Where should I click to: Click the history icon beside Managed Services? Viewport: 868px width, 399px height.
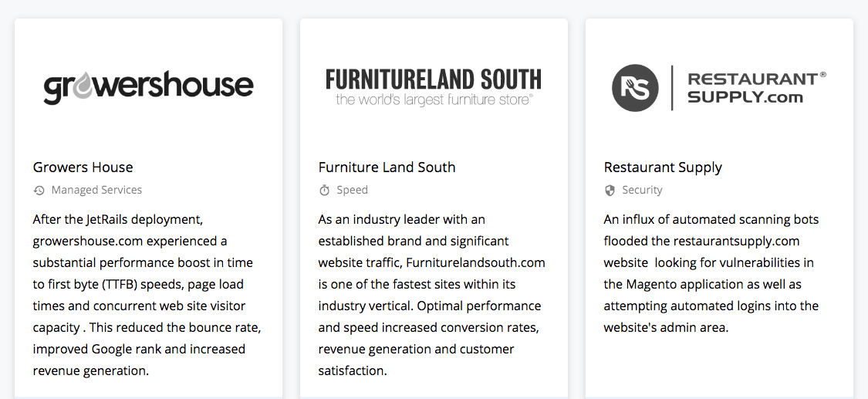click(39, 191)
